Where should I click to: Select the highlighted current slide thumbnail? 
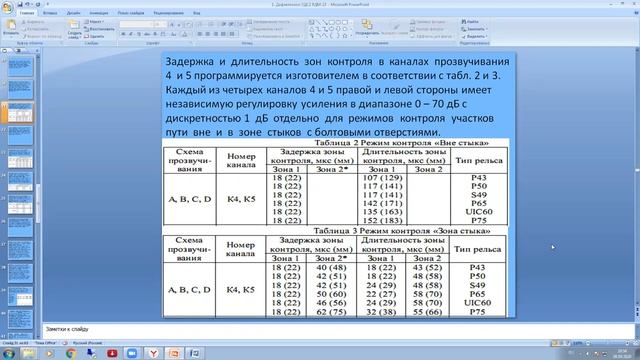click(20, 113)
